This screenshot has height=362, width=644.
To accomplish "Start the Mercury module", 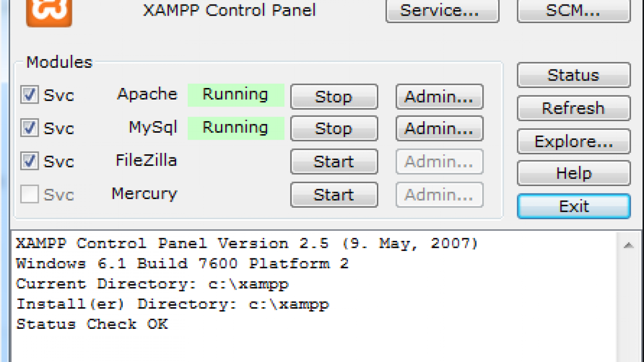I will point(334,195).
